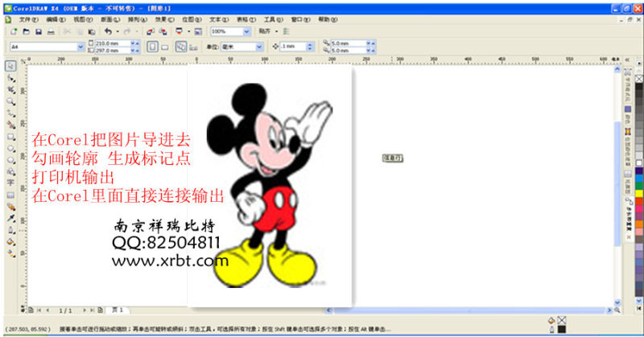Pick the no-color X swatch in palette
The image size is (644, 337).
[639, 78]
